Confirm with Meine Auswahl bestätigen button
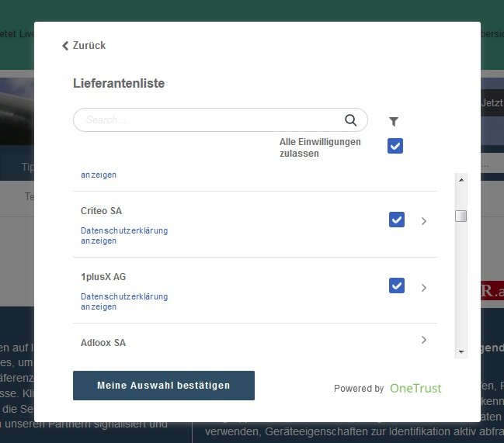 pyautogui.click(x=164, y=386)
